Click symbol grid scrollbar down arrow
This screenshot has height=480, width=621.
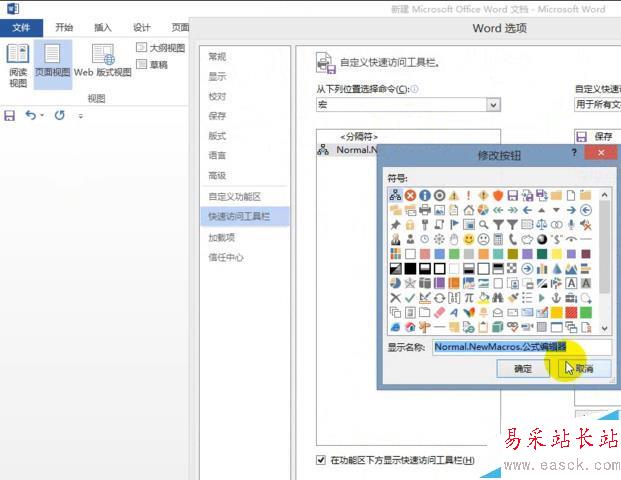tap(604, 328)
